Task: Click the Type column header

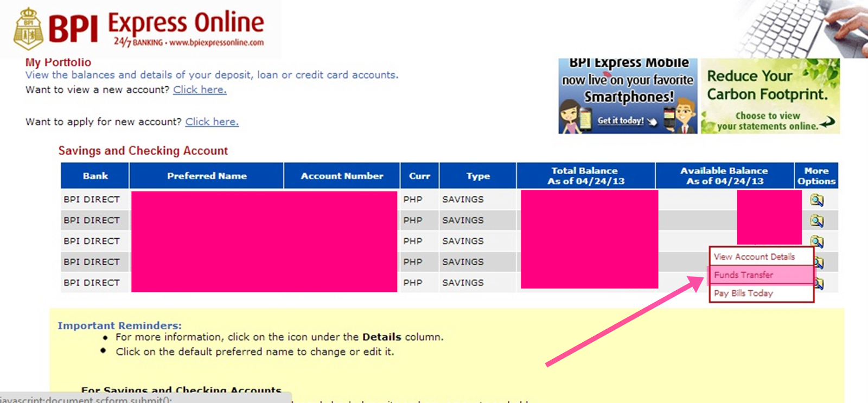Action: (x=478, y=176)
